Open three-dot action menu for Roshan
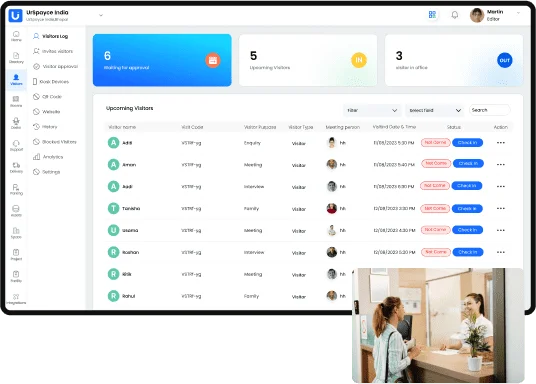The width and height of the screenshot is (536, 384). 501,252
